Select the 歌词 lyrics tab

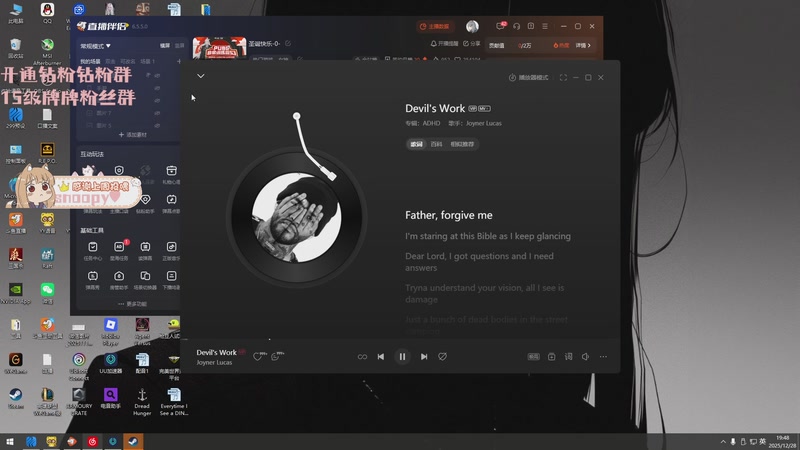[x=417, y=144]
